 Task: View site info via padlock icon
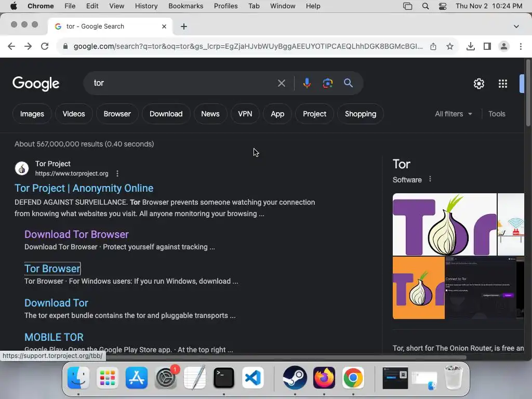65,46
